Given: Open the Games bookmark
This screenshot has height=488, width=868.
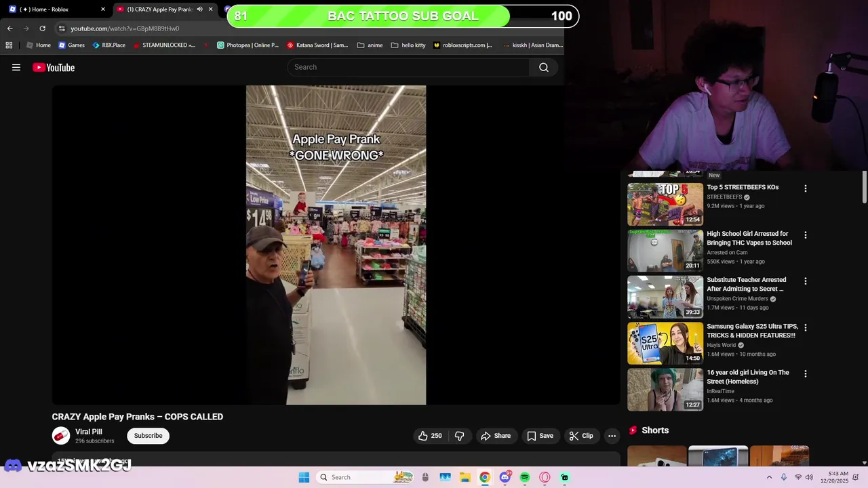Looking at the screenshot, I should point(72,45).
